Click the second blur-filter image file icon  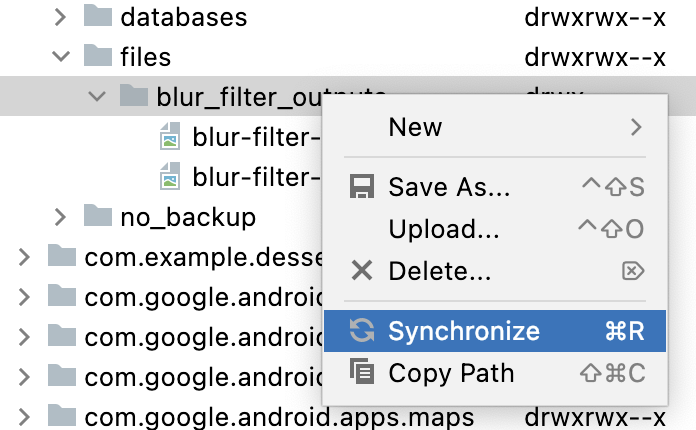click(172, 177)
